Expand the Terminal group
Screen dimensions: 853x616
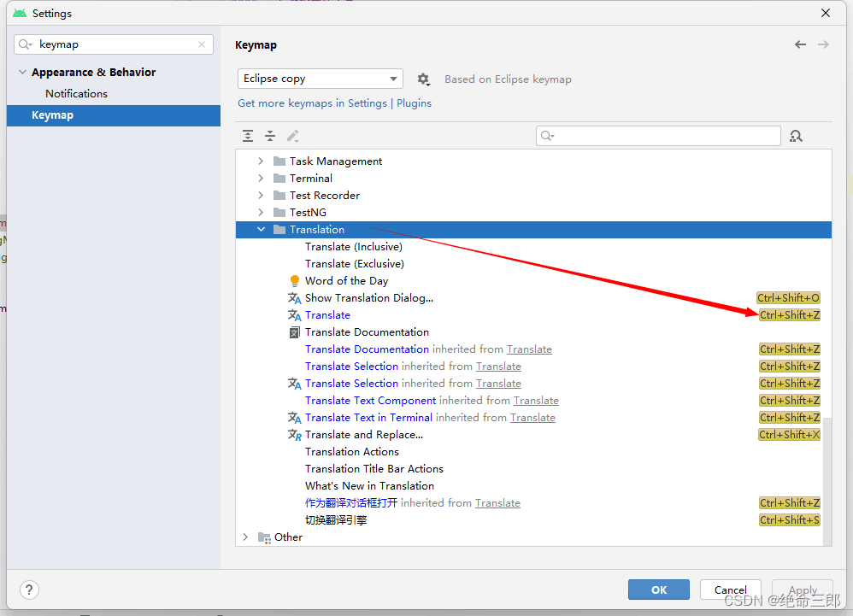click(x=261, y=179)
